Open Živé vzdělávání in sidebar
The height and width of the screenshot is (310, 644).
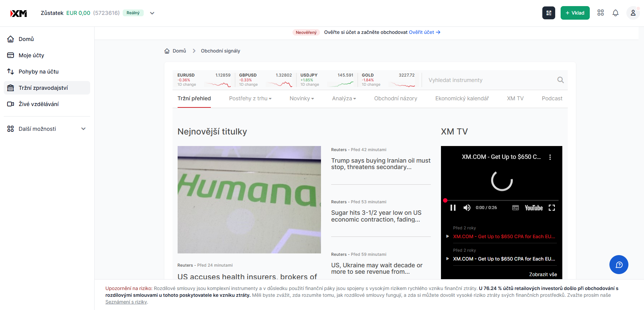click(47, 104)
